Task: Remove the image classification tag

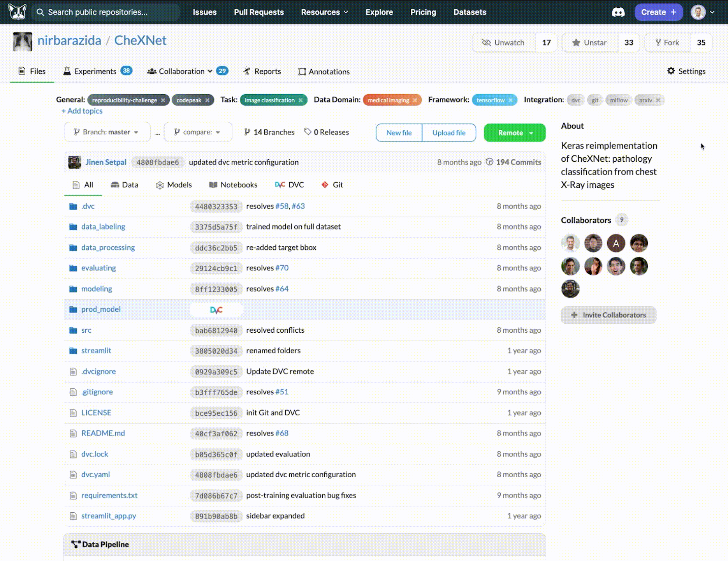Action: [x=301, y=100]
